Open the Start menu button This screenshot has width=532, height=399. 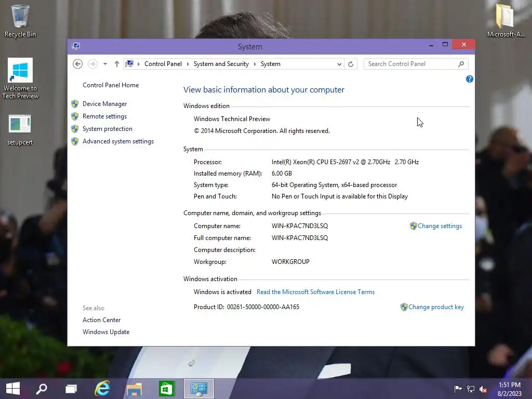pyautogui.click(x=13, y=389)
